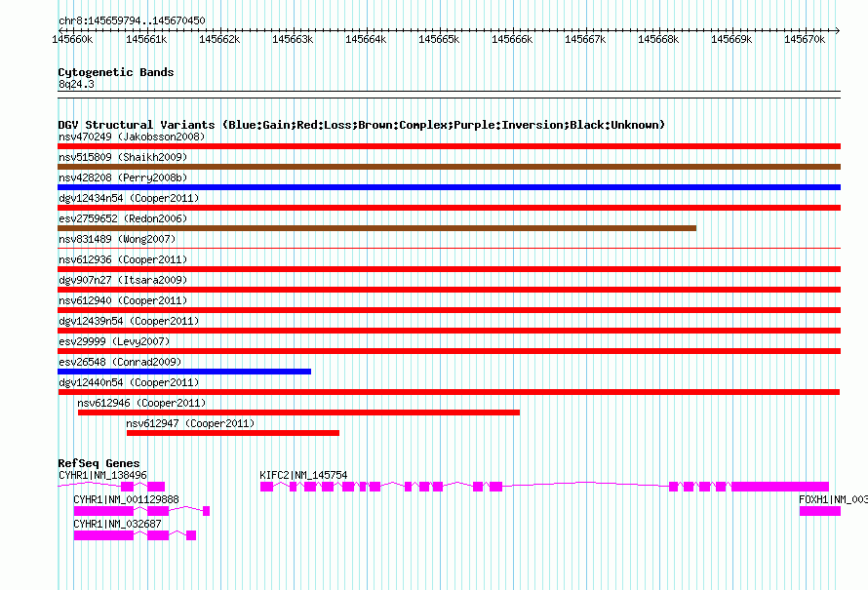Viewport: 868px width, 590px height.
Task: Click the red nsv612936 variant bar
Action: coord(449,269)
